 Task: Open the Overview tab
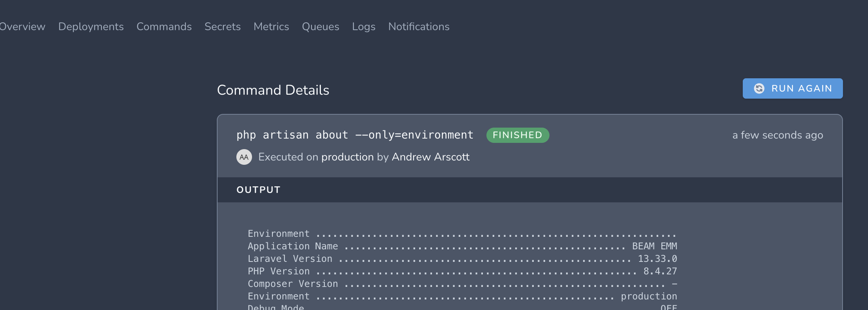22,27
